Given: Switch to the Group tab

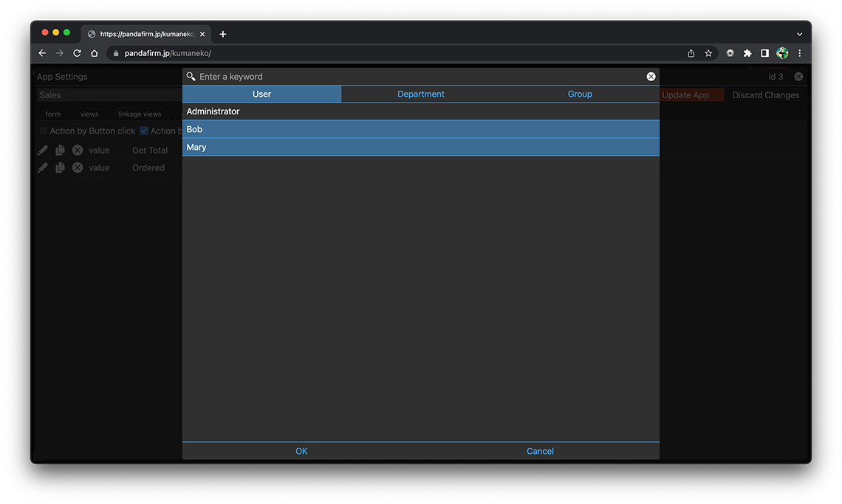Looking at the screenshot, I should click(580, 94).
